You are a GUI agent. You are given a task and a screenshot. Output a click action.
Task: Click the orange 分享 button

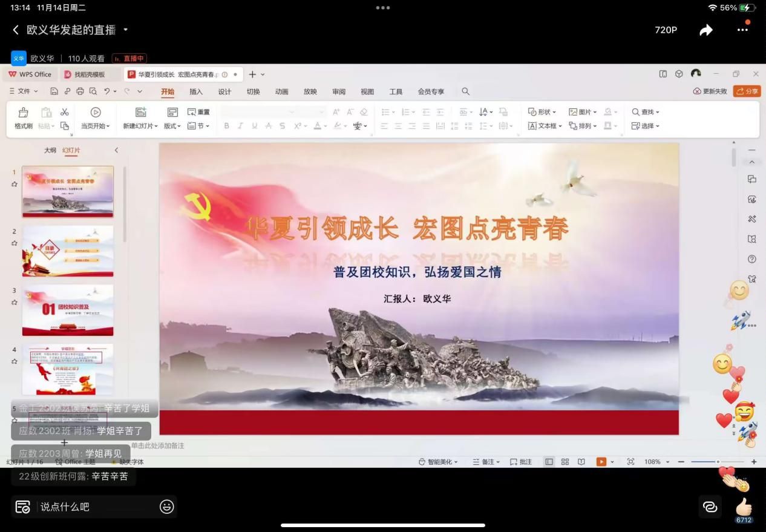(747, 91)
